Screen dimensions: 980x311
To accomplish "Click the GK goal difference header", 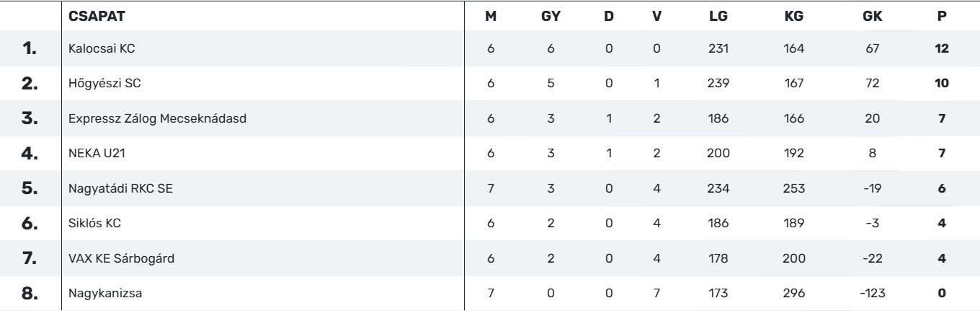I will click(x=872, y=15).
